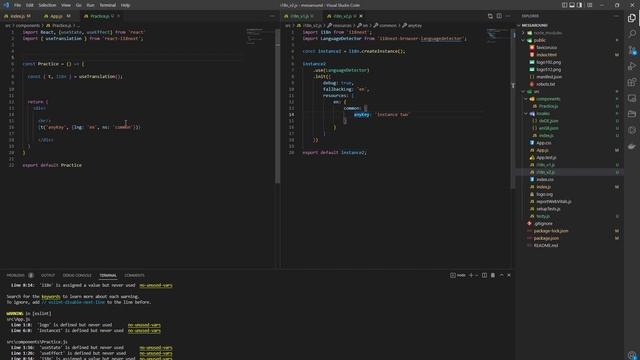Image resolution: width=640 pixels, height=360 pixels.
Task: Click the left editor vertical scrollbar
Action: coord(278,106)
